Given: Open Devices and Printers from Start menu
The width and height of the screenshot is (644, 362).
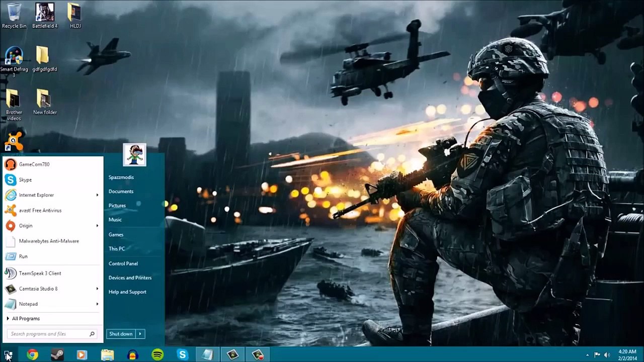Looking at the screenshot, I should (130, 278).
